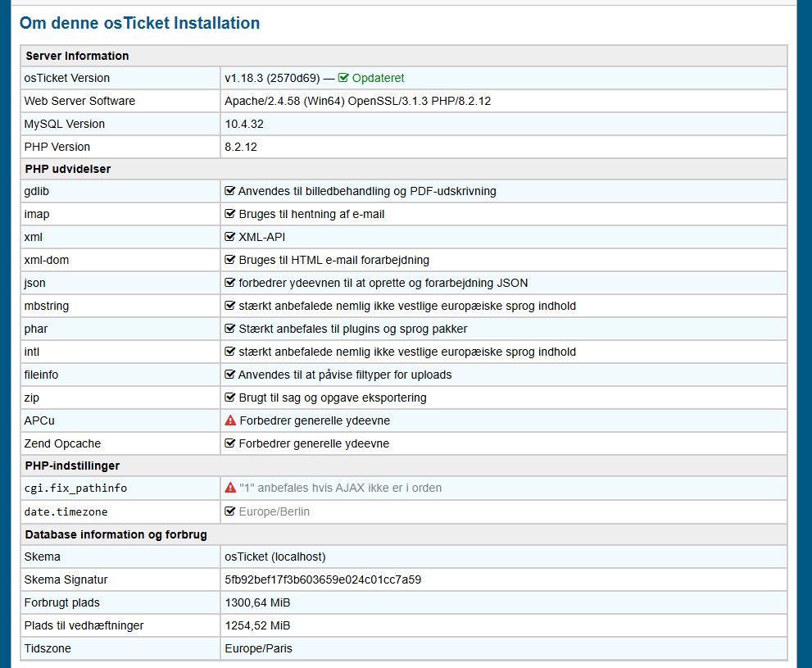The width and height of the screenshot is (812, 668).
Task: Click the Skema label
Action: pos(42,557)
